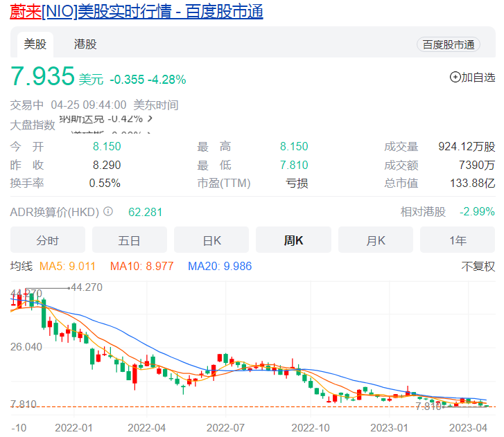Viewport: 504px width, 437px height.
Task: Click the MA5: 9.011 indicator label
Action: coord(67,266)
